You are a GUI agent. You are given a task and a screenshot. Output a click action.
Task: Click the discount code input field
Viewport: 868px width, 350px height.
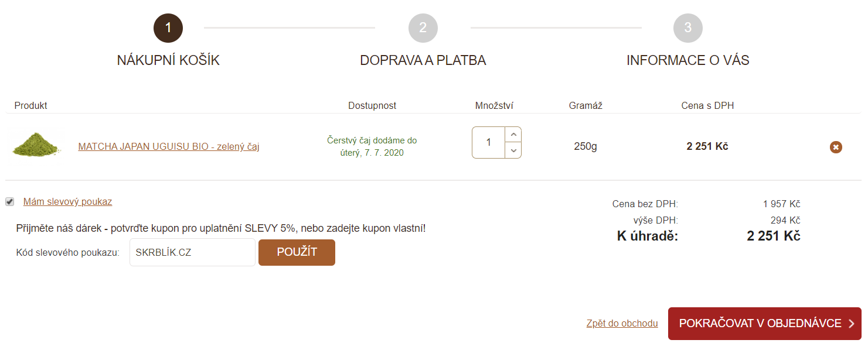coord(192,252)
